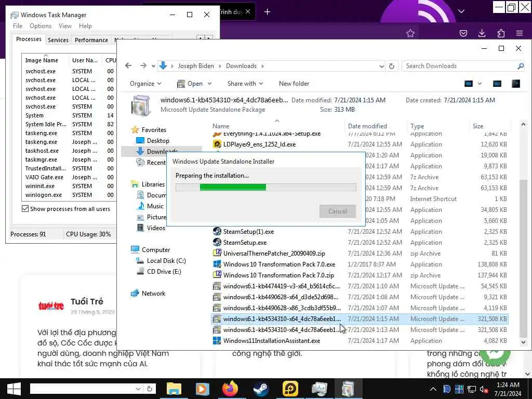Select the Computer node in sidebar
Viewport: 532px width, 399px height.
tap(156, 249)
